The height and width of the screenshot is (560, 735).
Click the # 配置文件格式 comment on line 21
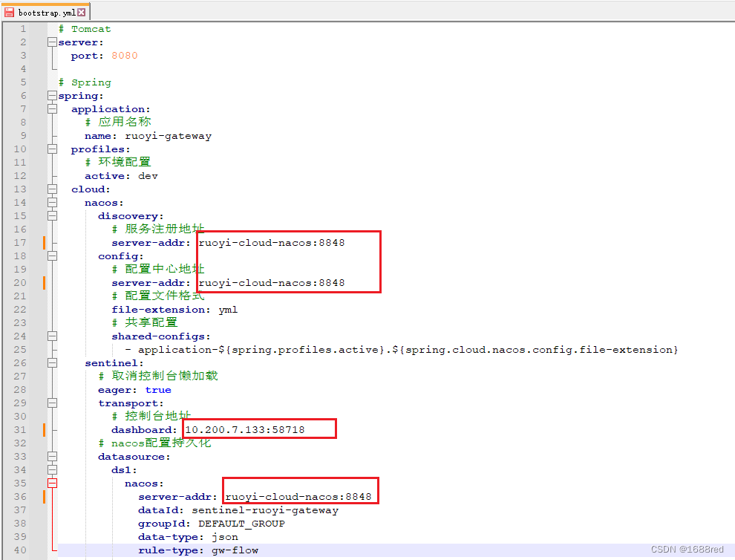point(158,296)
